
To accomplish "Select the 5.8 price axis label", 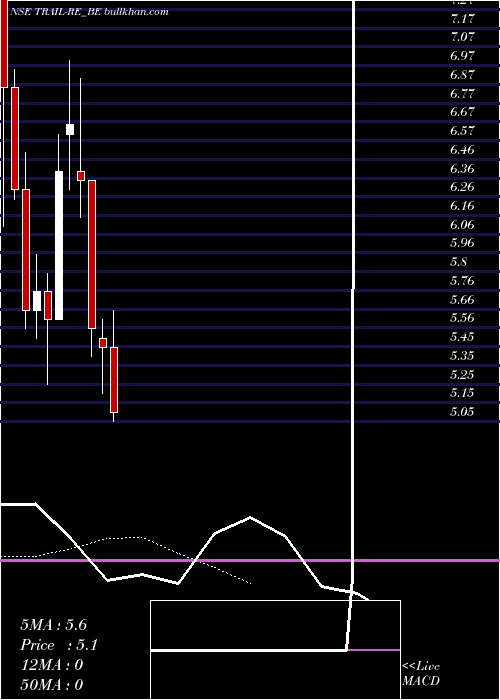I will (459, 262).
